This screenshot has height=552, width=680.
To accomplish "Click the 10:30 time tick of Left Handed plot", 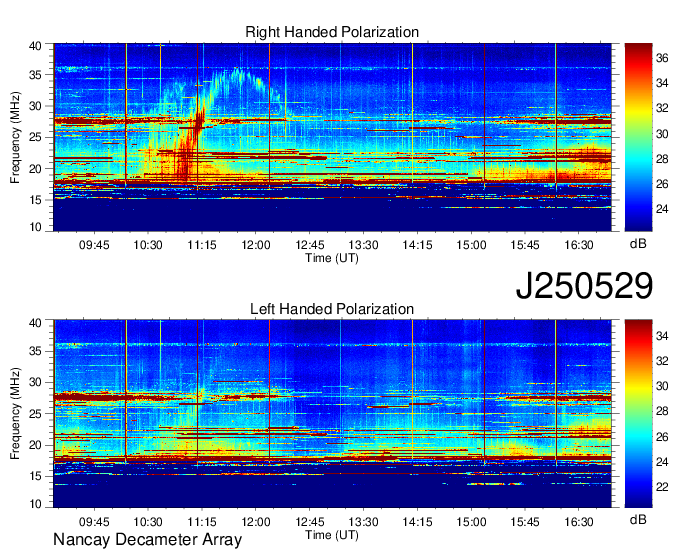I will click(x=148, y=522).
